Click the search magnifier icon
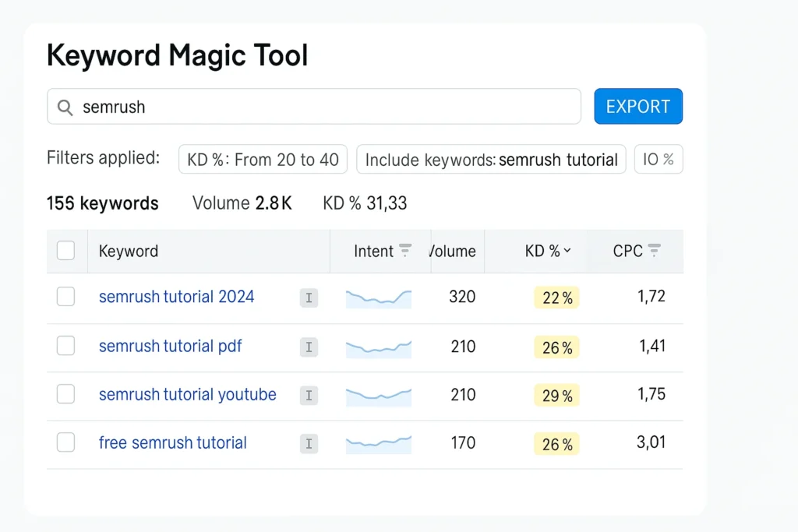 [x=65, y=107]
